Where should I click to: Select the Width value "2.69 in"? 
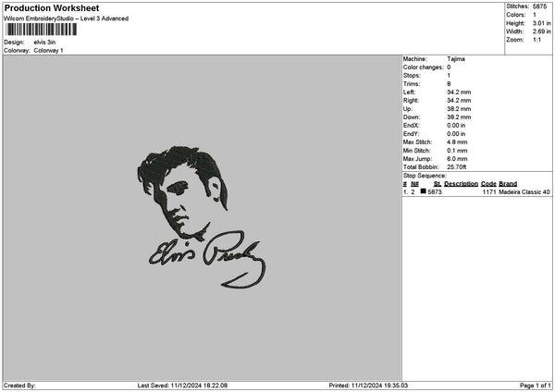(x=541, y=31)
